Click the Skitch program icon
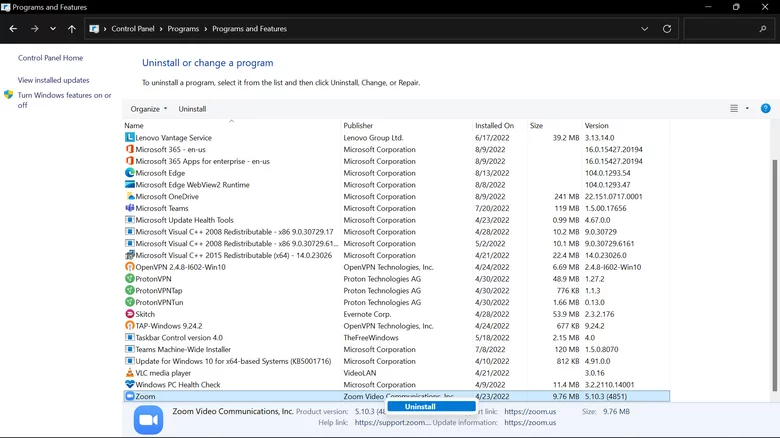 pyautogui.click(x=129, y=314)
